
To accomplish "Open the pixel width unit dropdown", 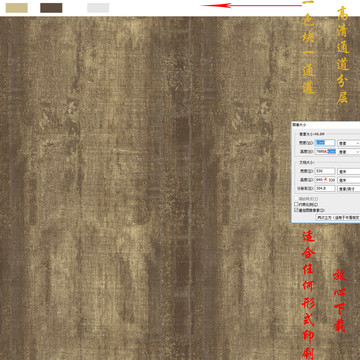I will click(349, 143).
